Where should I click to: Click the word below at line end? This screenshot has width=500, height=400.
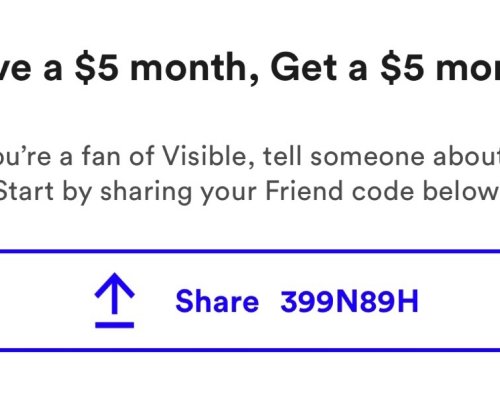pyautogui.click(x=460, y=191)
